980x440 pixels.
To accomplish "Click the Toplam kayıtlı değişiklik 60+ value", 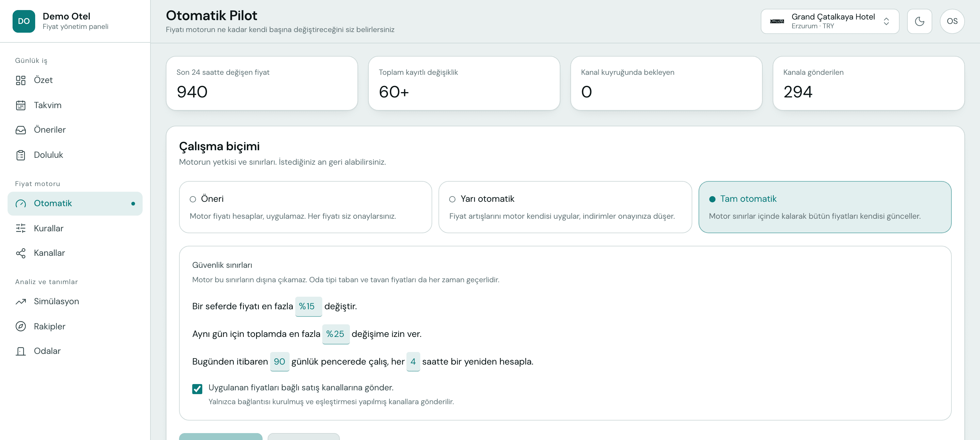I will tap(394, 92).
